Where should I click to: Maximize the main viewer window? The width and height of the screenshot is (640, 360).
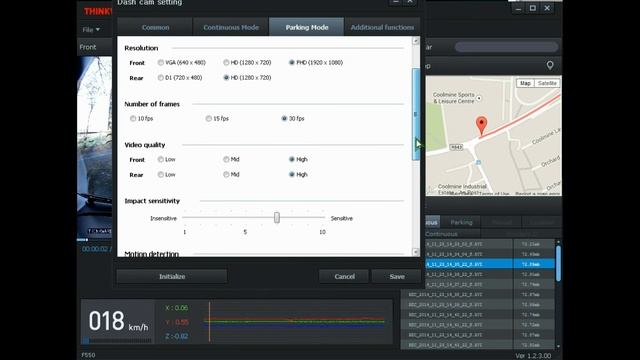click(533, 8)
